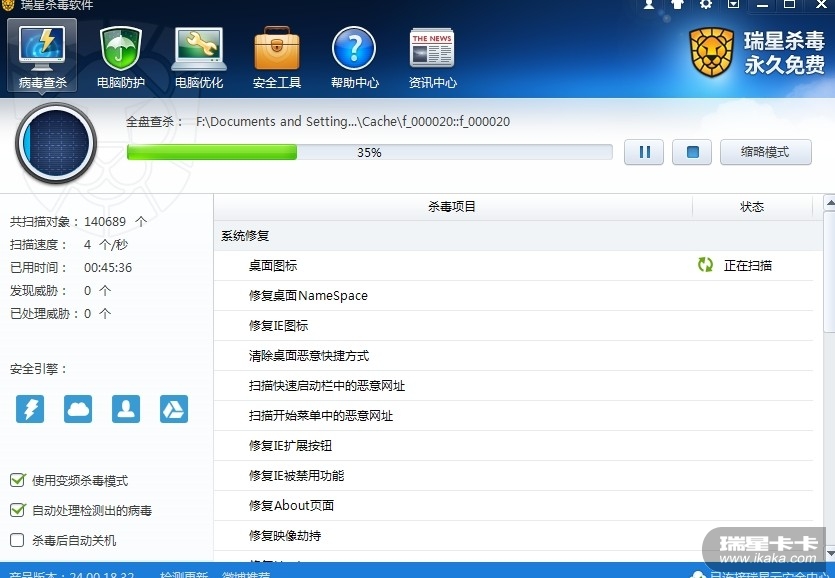Open the 电脑防护 shield umbrella tab
835x578 pixels.
[x=120, y=57]
